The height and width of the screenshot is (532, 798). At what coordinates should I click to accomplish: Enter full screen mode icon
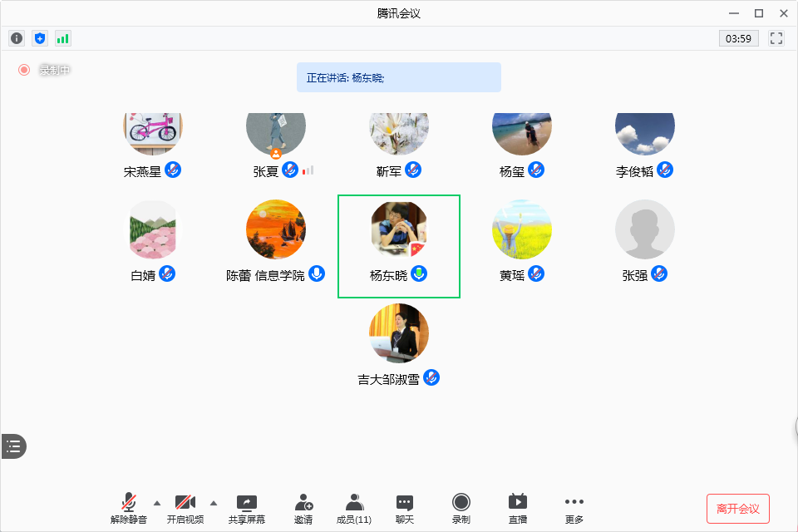click(777, 38)
